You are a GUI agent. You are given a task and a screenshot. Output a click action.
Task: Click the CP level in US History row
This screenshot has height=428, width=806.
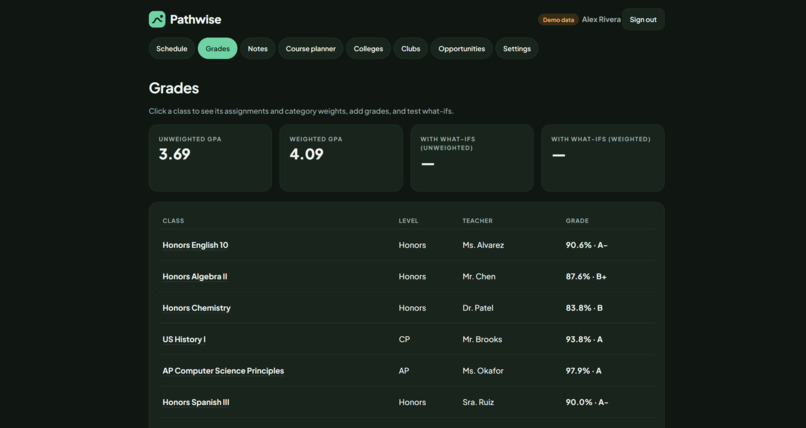coord(405,339)
